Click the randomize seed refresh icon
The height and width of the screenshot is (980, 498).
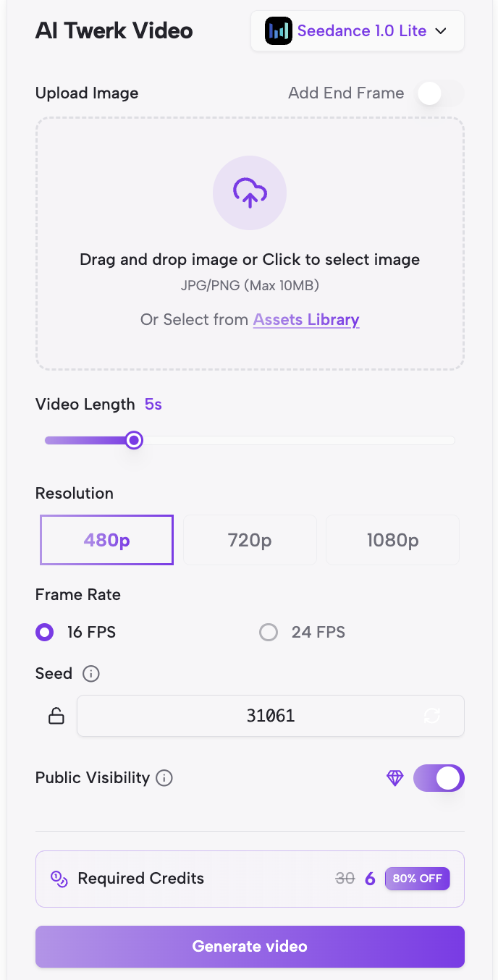point(431,716)
